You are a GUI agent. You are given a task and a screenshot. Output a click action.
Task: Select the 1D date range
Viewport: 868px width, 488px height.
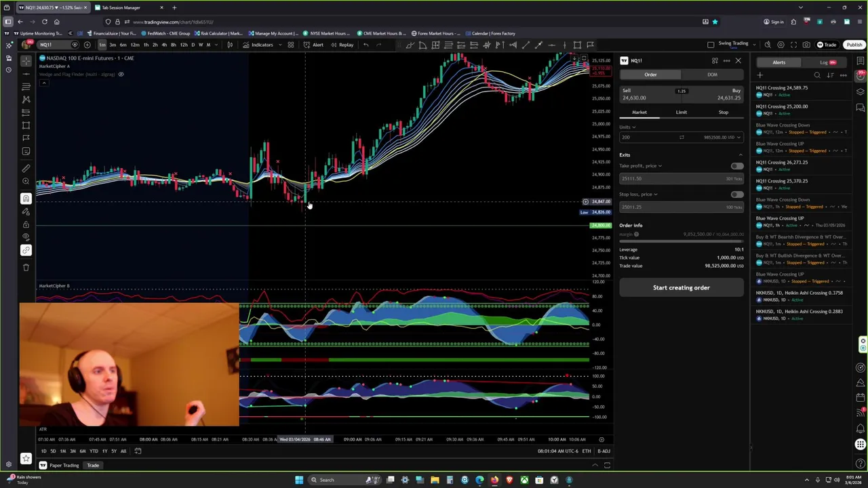click(x=43, y=451)
